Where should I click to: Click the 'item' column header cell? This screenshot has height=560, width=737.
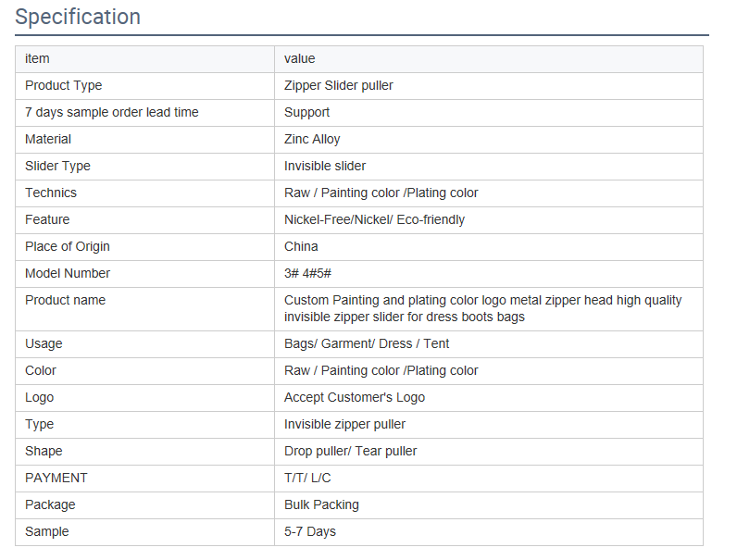37,58
